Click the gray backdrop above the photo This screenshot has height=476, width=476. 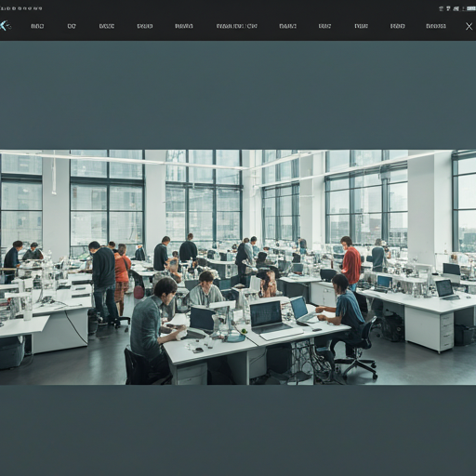238,95
